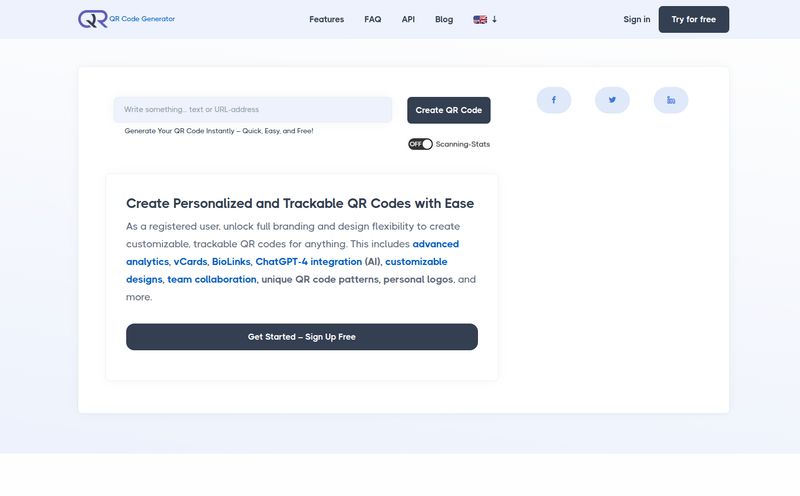This screenshot has height=496, width=800.
Task: Open the API navigation link
Action: pyautogui.click(x=408, y=19)
